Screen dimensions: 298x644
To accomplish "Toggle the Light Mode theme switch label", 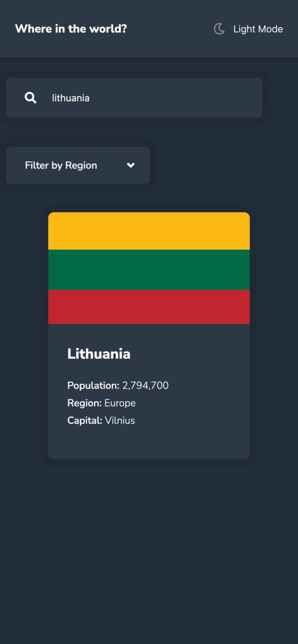I will point(258,29).
